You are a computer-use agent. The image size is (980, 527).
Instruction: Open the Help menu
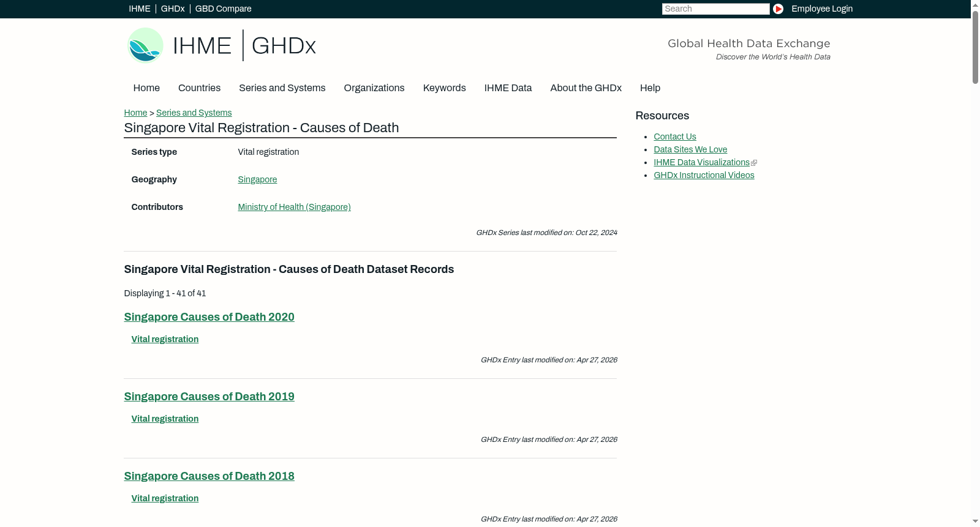pos(650,88)
